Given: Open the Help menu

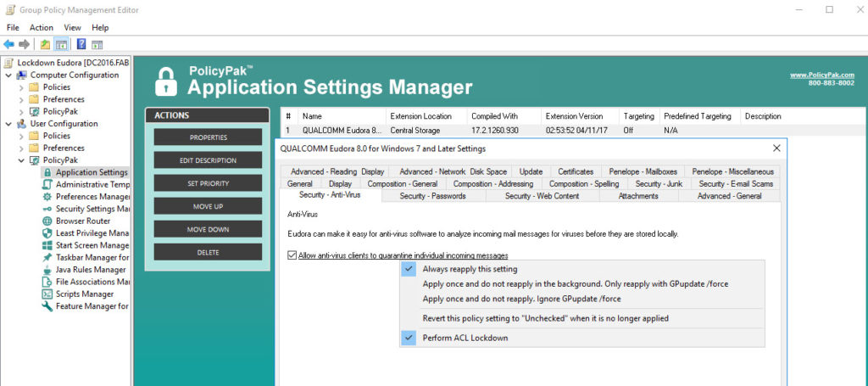Looking at the screenshot, I should click(x=100, y=27).
